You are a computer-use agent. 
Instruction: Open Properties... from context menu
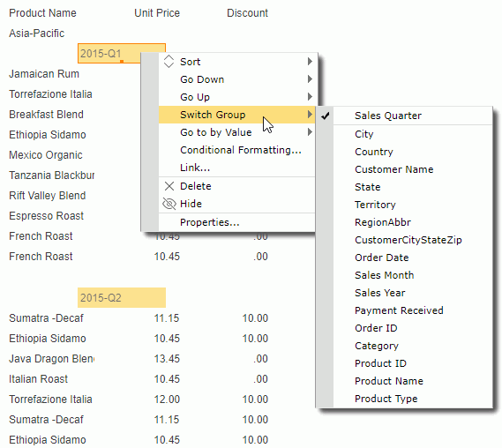(236, 222)
